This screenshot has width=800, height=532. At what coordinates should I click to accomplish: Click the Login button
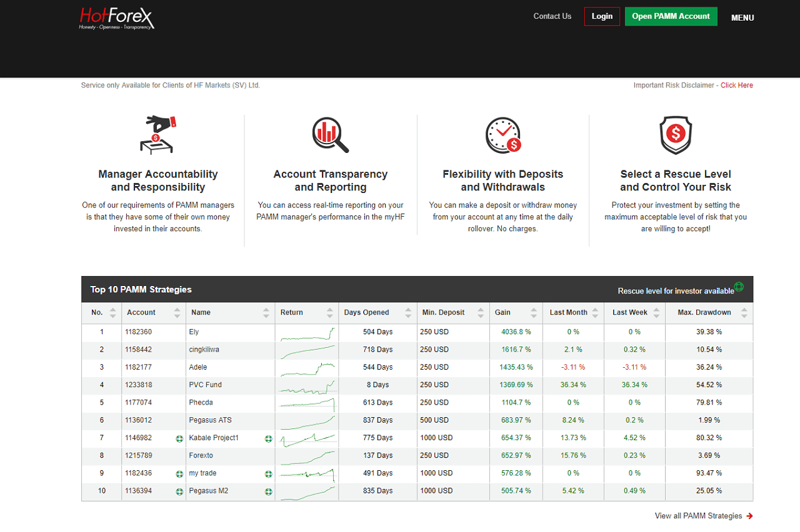tap(602, 16)
